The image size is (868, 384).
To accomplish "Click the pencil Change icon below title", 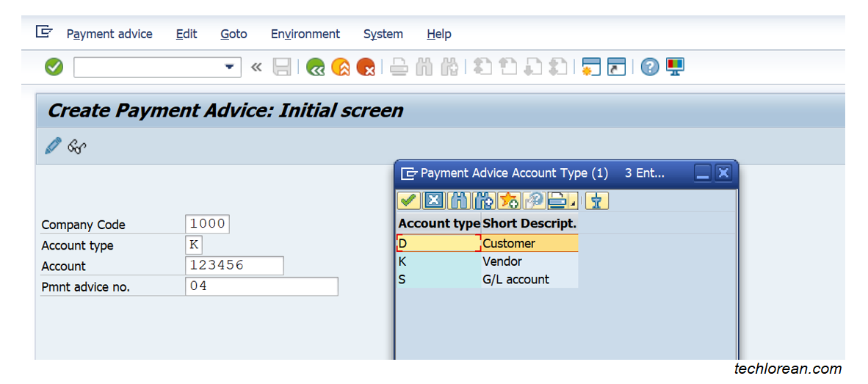I will [53, 146].
